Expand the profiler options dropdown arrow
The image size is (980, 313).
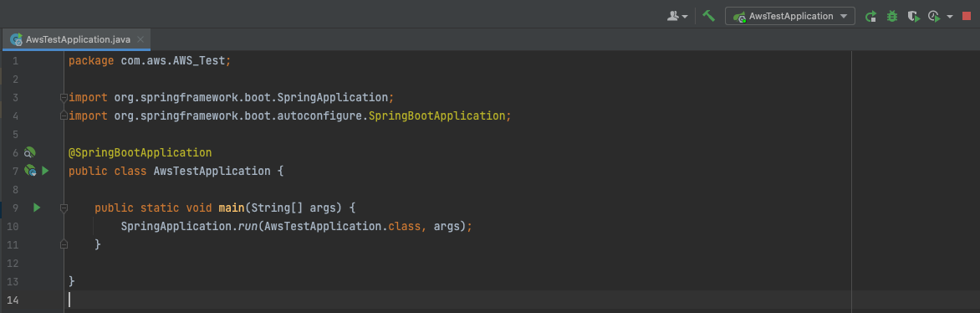coord(949,17)
